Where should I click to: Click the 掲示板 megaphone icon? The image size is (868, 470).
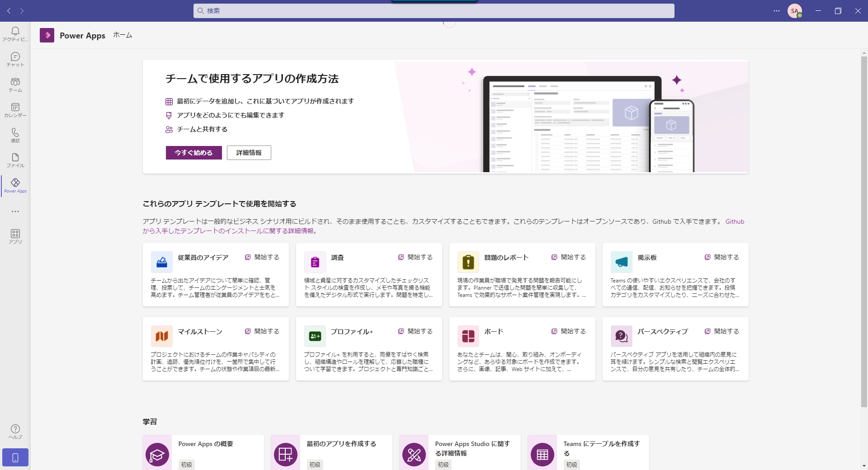(622, 262)
